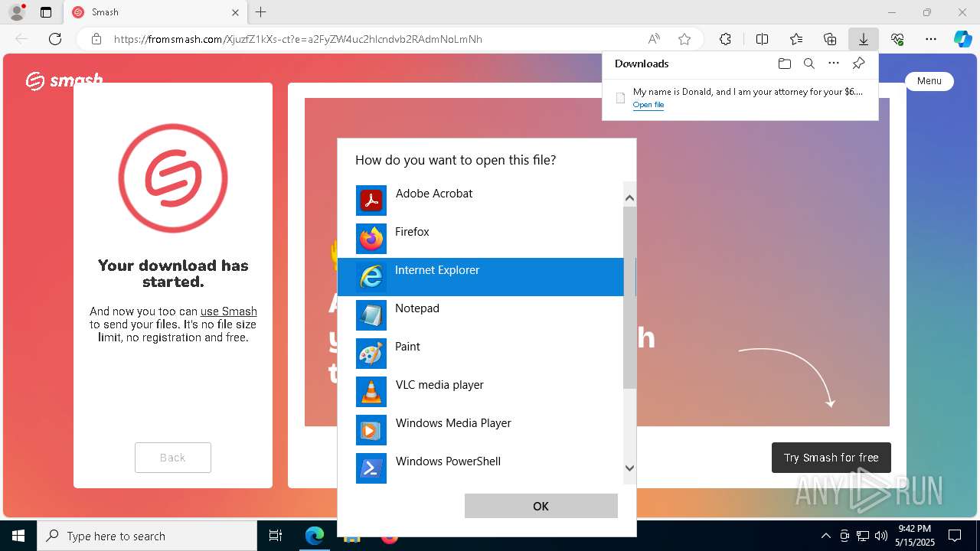Select the Smash browser tab
Viewport: 980px width, 551px height.
pyautogui.click(x=155, y=12)
